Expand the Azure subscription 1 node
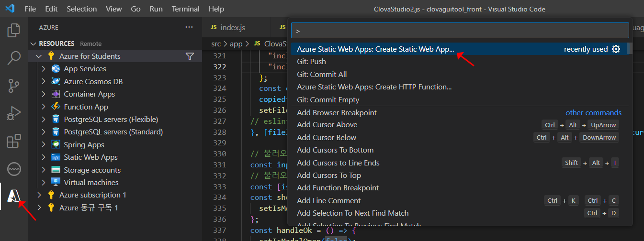Screen dimensions: 644x241 39,195
